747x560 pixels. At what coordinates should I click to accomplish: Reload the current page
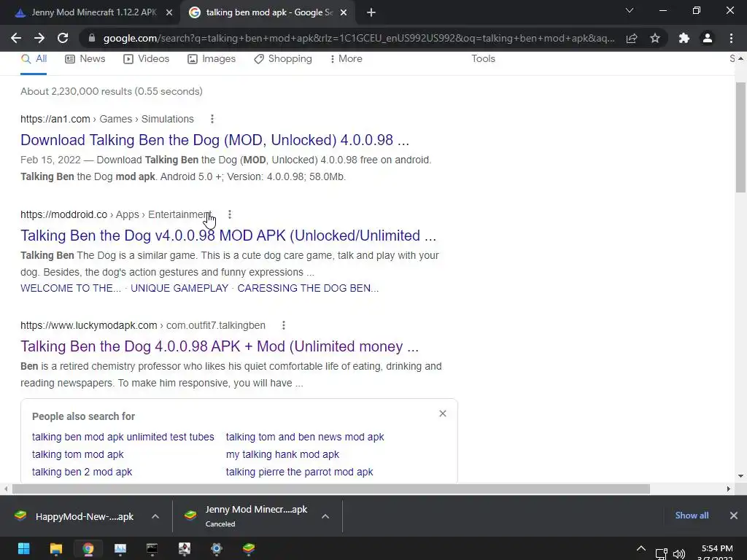point(63,38)
